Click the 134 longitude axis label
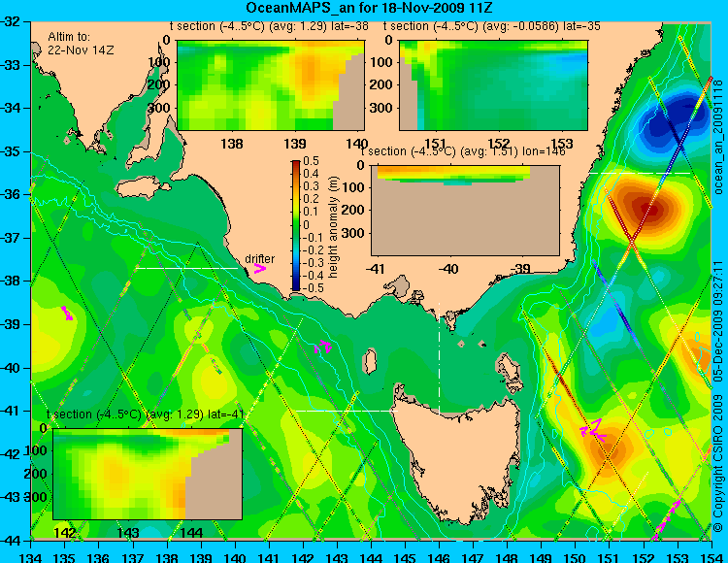728x563 pixels. point(32,557)
